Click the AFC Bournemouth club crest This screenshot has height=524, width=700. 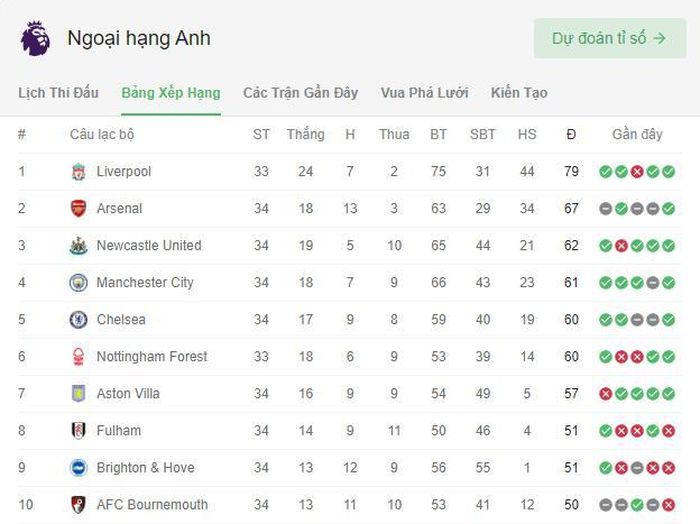pyautogui.click(x=79, y=505)
